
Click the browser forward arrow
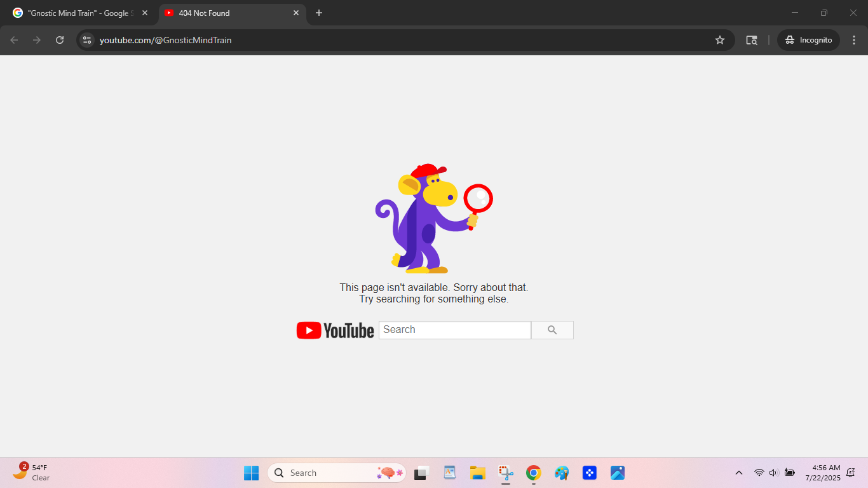click(37, 40)
